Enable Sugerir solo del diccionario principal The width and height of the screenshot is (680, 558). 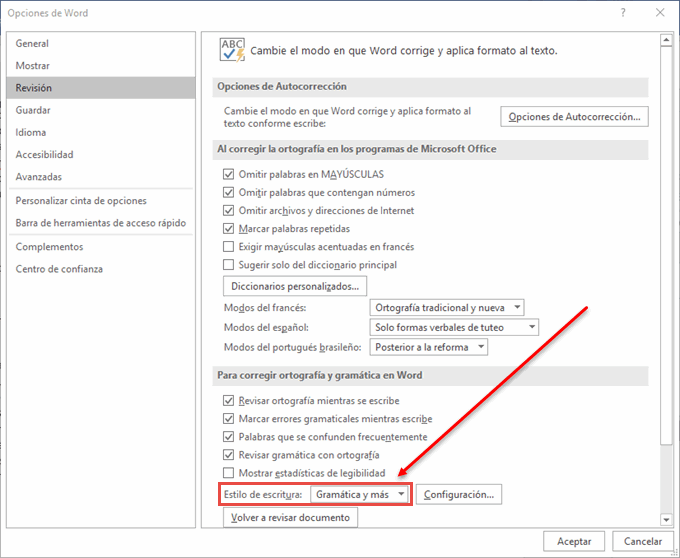coord(229,265)
